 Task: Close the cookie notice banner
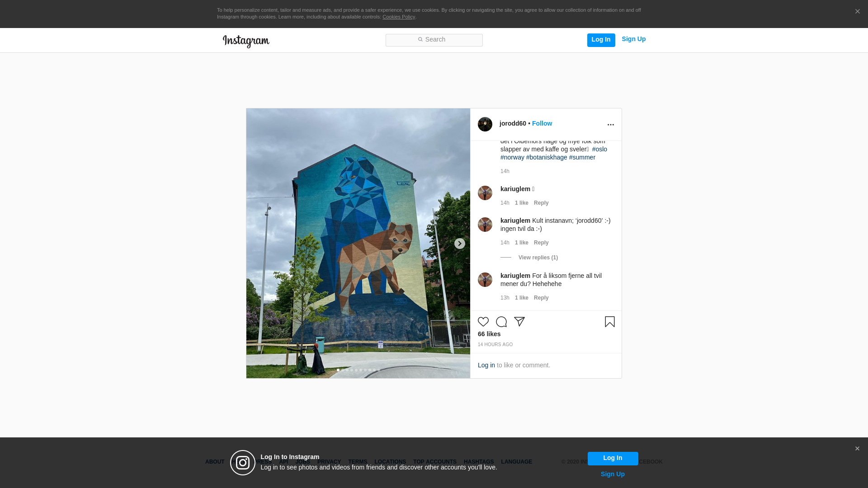[857, 12]
